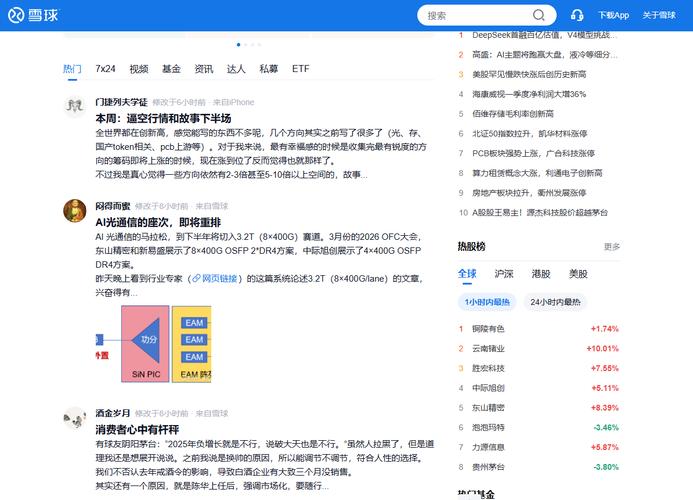The width and height of the screenshot is (693, 500).
Task: Open hot topic 佰维存储毛利率创新高
Action: point(513,114)
